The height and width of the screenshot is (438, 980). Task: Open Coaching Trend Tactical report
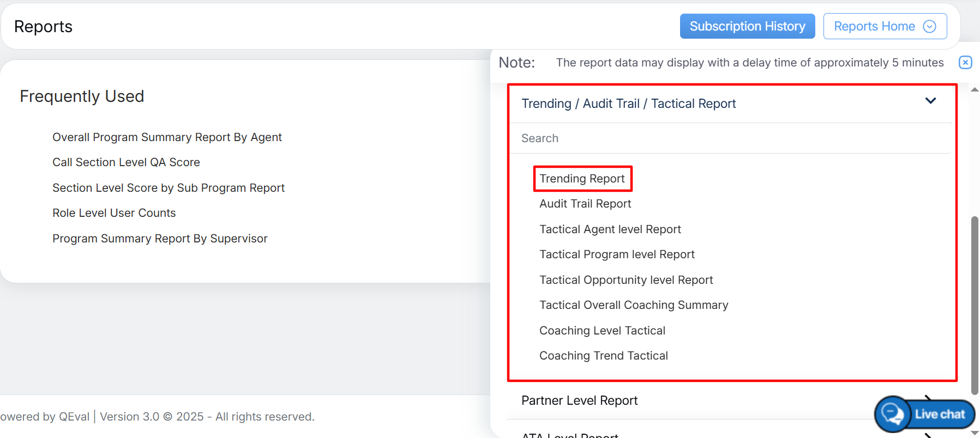click(603, 356)
